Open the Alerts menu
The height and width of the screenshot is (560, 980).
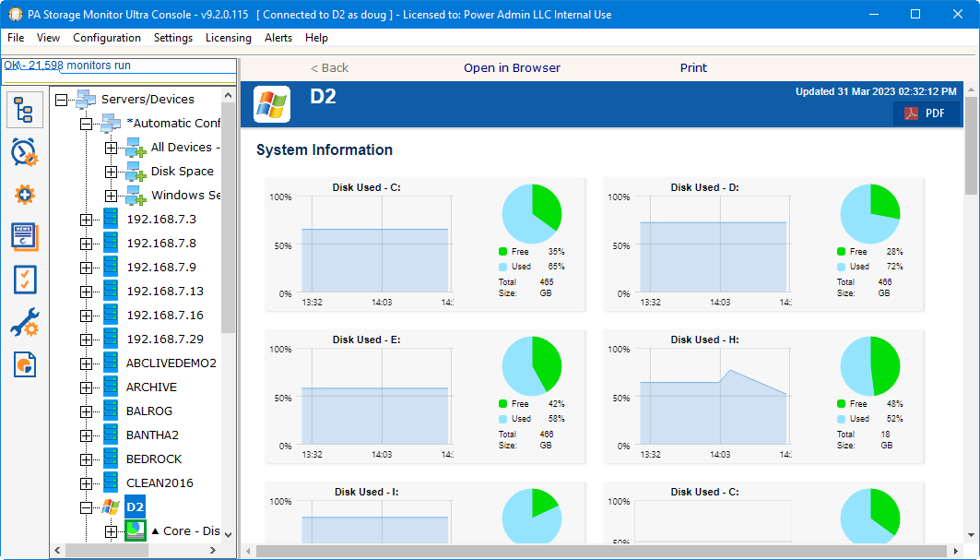278,38
